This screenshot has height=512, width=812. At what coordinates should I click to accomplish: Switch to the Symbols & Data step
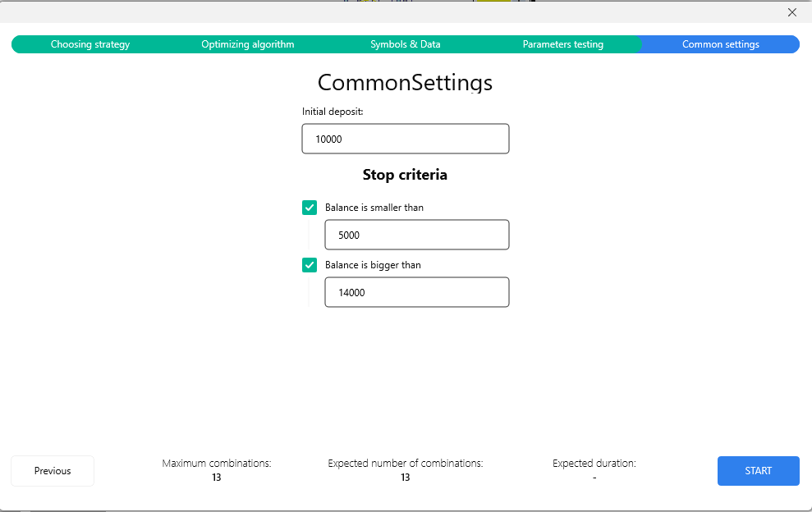(405, 44)
